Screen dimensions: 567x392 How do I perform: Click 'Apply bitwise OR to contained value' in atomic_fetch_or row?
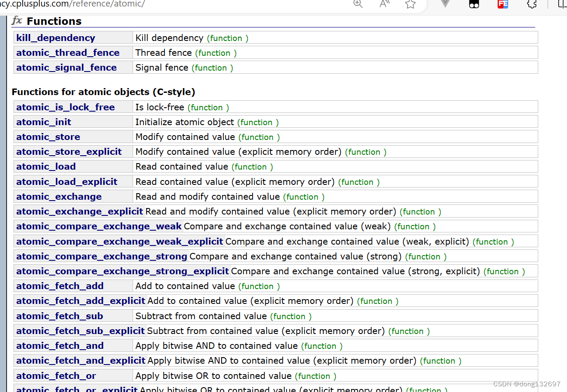pos(213,376)
